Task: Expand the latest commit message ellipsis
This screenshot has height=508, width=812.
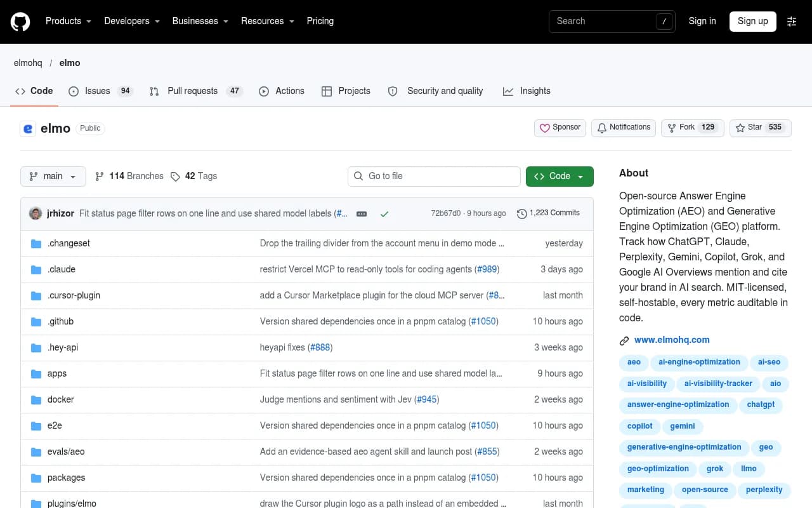Action: click(362, 214)
